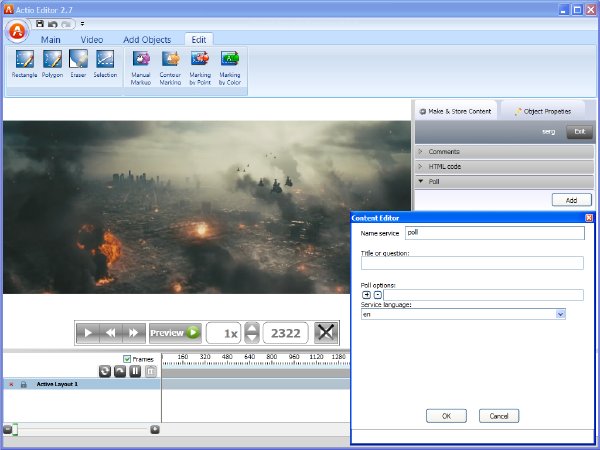Select the Polygon drawing tool
Screen dimensions: 600x450
coord(52,64)
